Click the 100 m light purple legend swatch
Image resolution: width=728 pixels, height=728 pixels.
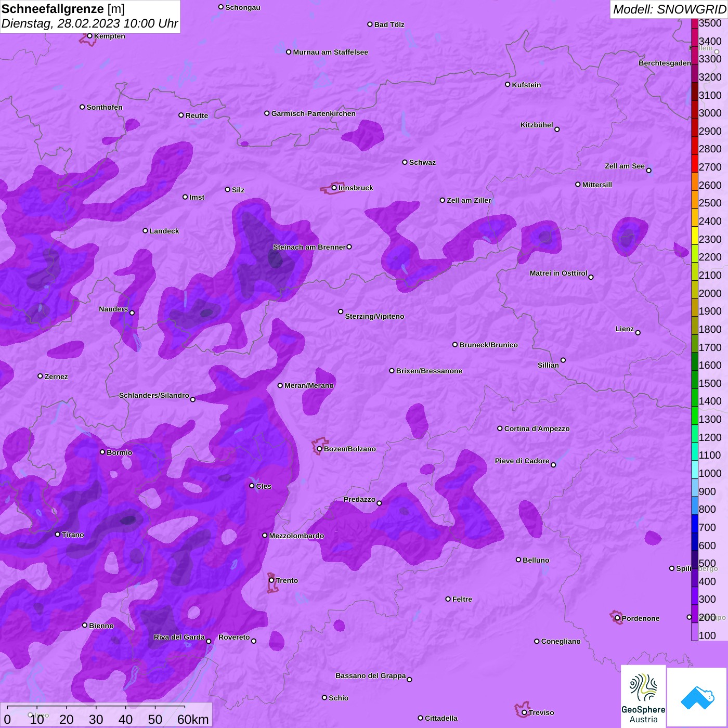(695, 631)
